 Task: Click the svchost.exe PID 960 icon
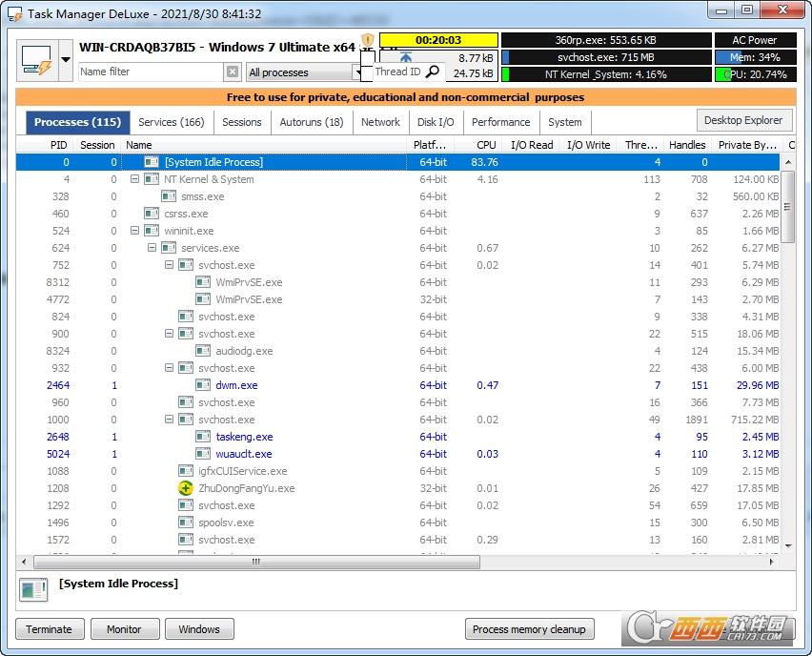coord(186,402)
